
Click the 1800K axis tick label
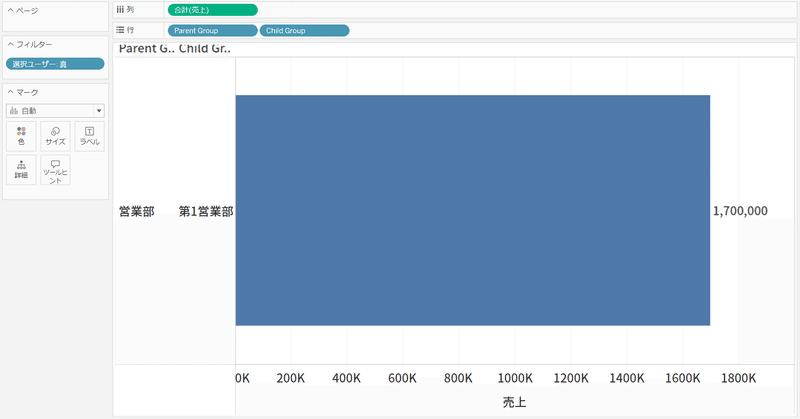click(x=738, y=378)
